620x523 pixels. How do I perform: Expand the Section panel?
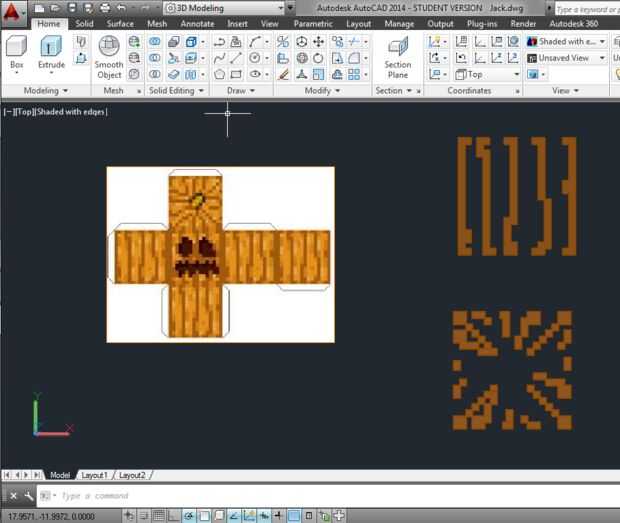pos(393,91)
